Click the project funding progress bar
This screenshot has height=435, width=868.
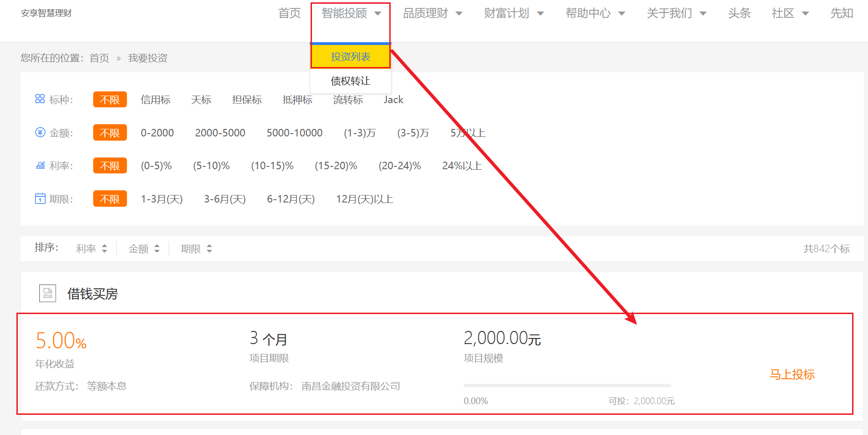click(567, 385)
